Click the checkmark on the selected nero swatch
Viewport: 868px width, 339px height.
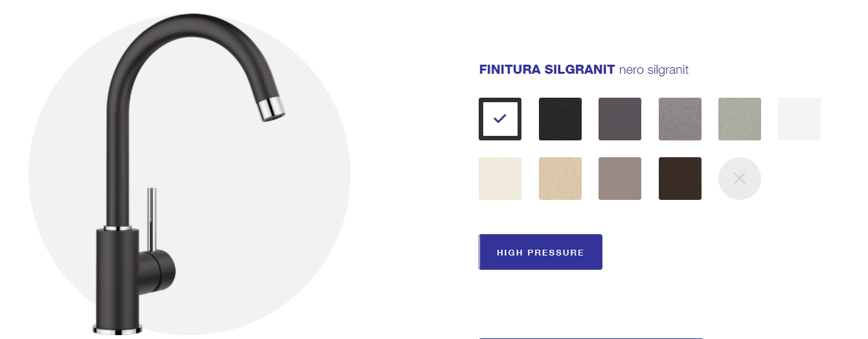(x=499, y=119)
